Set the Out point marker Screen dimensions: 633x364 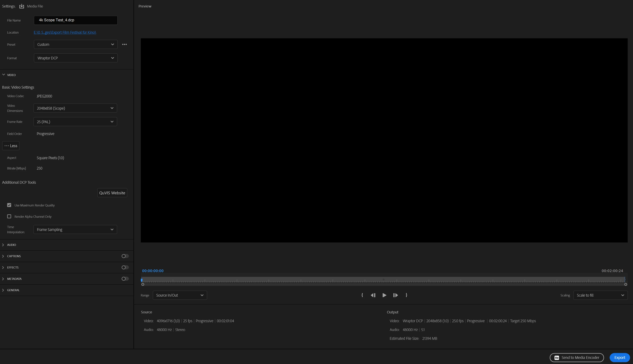(x=407, y=295)
